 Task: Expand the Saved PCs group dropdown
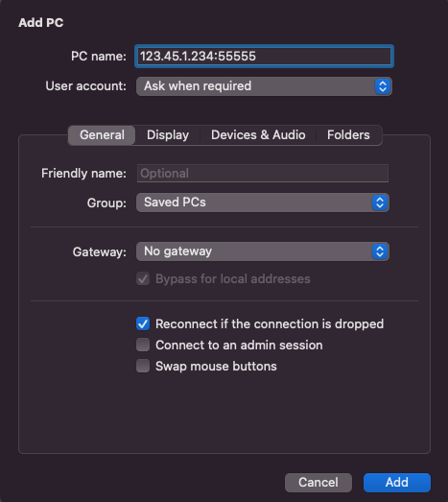[263, 203]
